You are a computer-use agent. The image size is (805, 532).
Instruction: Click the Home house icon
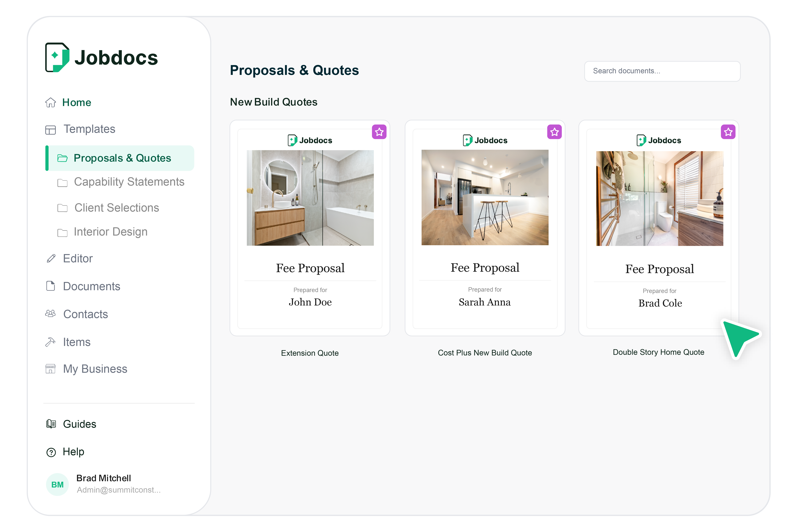50,102
